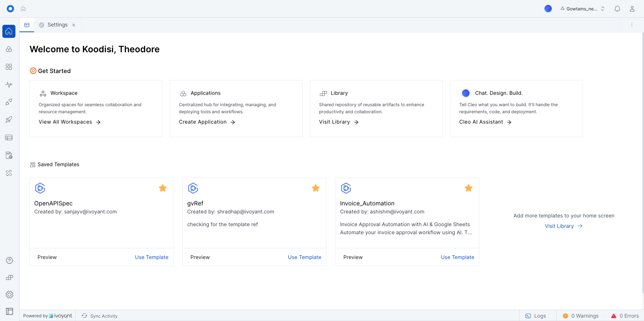Open the tools icon in the sidebar
Image resolution: width=644 pixels, height=321 pixels.
[9, 173]
